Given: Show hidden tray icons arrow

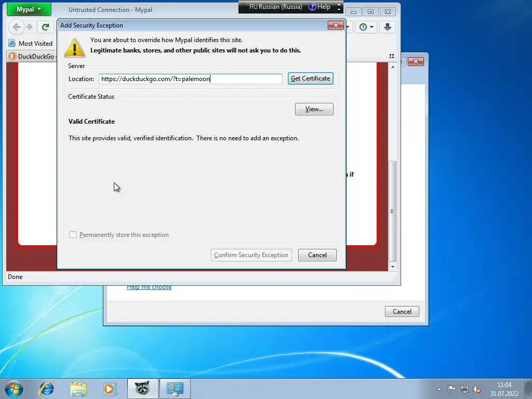Looking at the screenshot, I should pyautogui.click(x=439, y=389).
